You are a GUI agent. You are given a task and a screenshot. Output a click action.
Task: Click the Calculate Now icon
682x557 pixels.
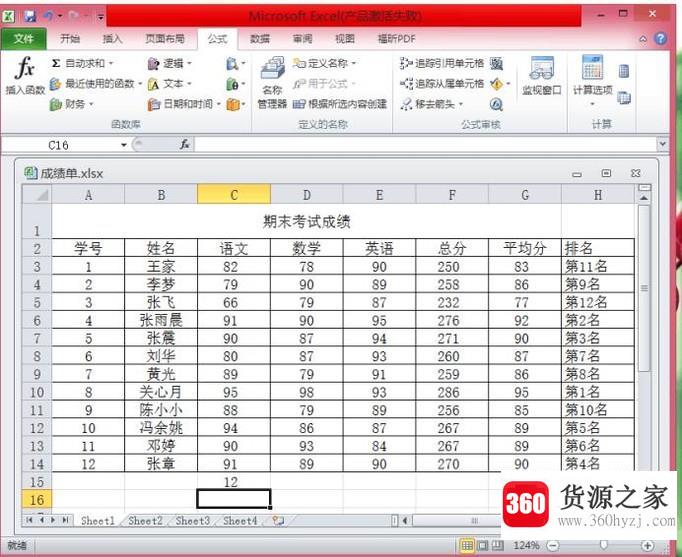[624, 71]
